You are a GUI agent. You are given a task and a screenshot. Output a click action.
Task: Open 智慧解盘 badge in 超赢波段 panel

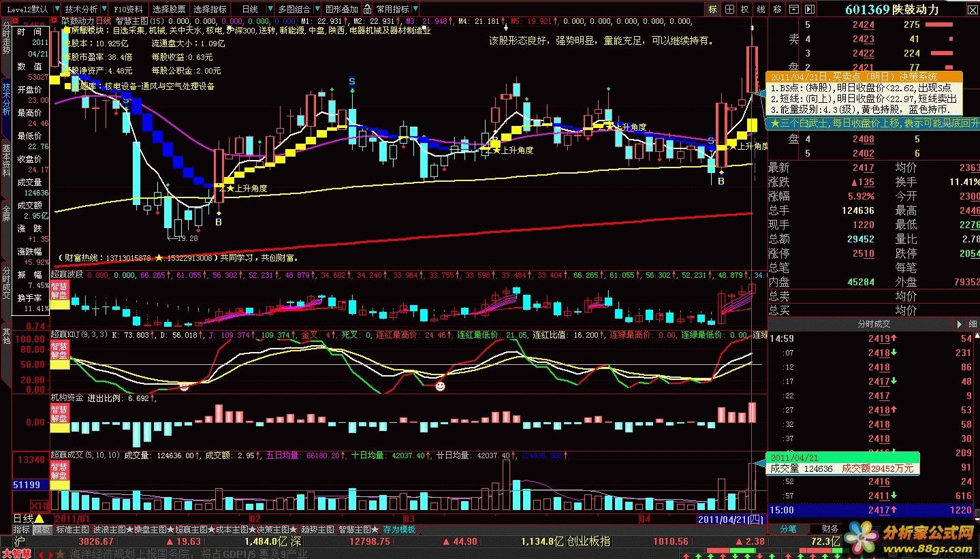[60, 296]
